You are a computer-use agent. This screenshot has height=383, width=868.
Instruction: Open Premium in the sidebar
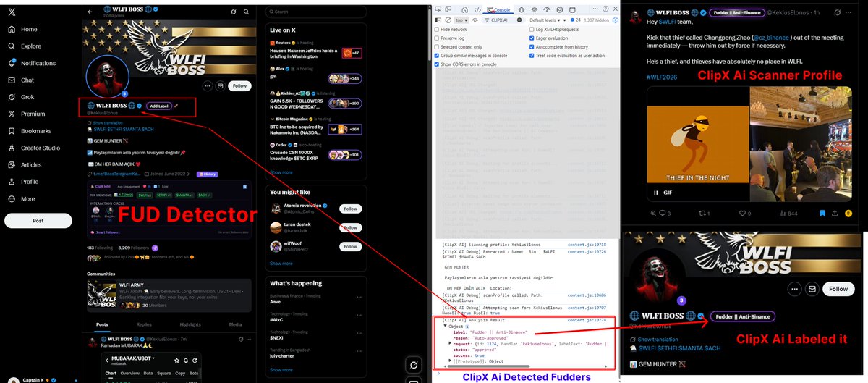[26, 114]
